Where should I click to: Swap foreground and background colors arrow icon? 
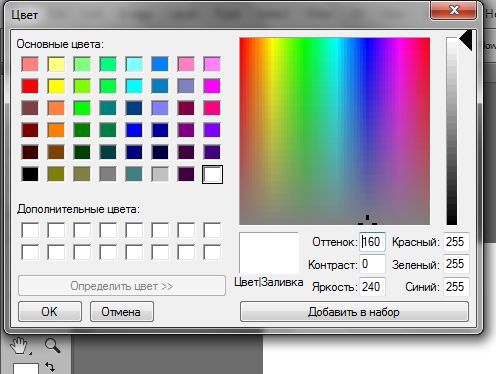(50, 367)
